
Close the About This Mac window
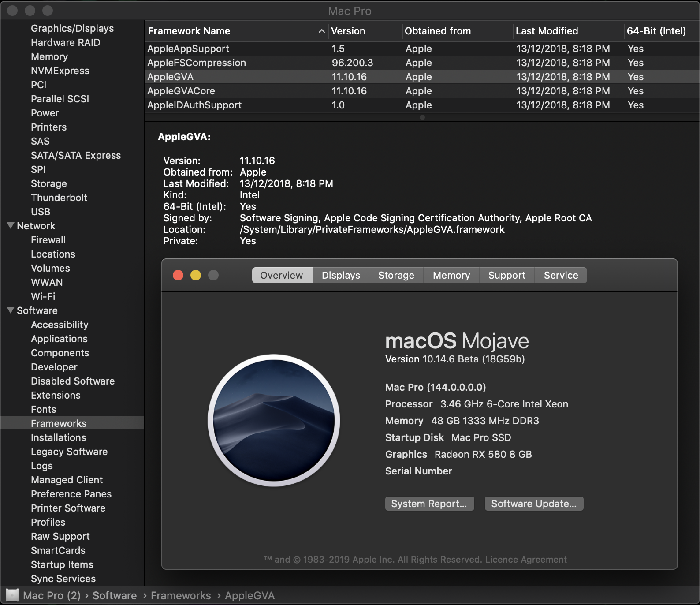[x=178, y=275]
